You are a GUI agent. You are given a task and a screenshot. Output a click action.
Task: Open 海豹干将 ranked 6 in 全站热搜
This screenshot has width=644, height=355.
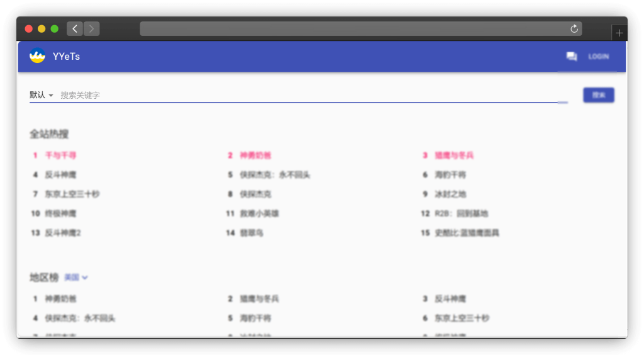click(450, 174)
